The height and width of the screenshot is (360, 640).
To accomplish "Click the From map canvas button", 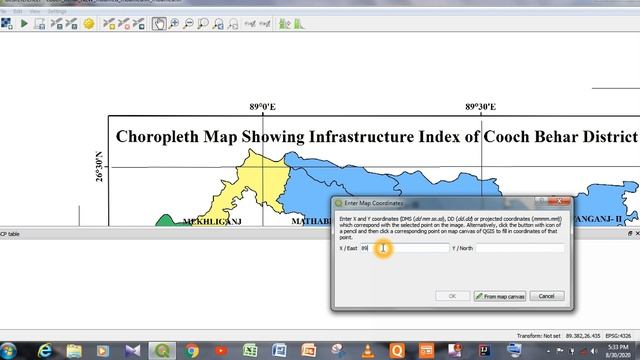I will coord(500,296).
